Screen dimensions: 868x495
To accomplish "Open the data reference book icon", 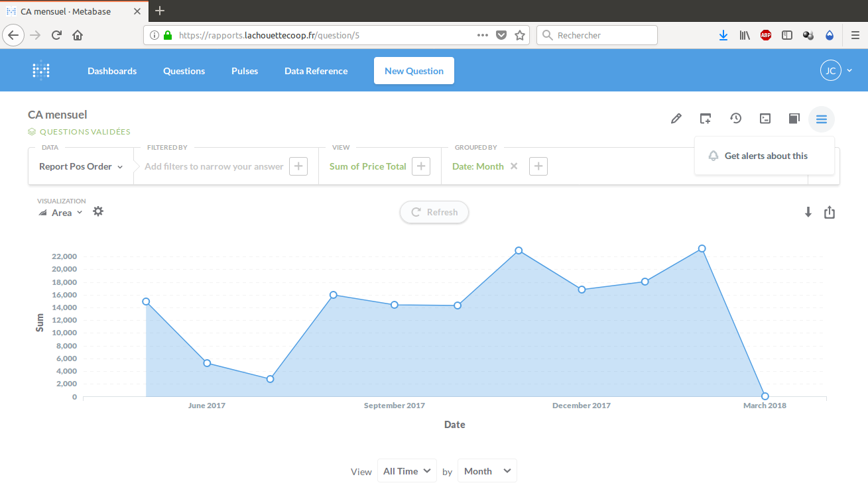I will tap(794, 119).
